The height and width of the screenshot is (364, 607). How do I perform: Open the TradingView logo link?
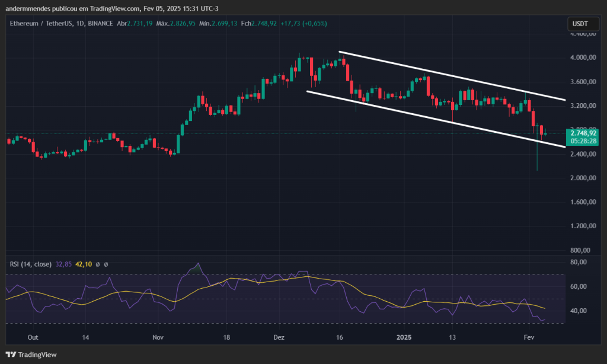click(31, 355)
